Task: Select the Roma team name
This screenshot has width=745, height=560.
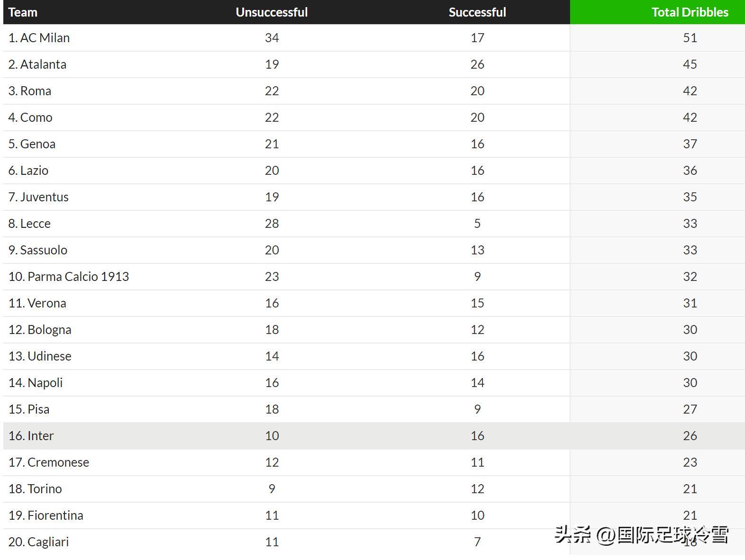Action: 36,91
